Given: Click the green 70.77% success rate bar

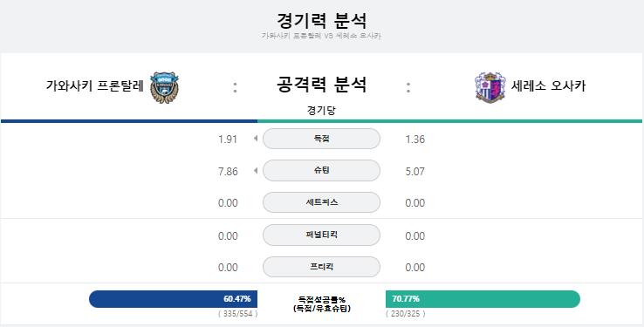Looking at the screenshot, I should (x=483, y=299).
